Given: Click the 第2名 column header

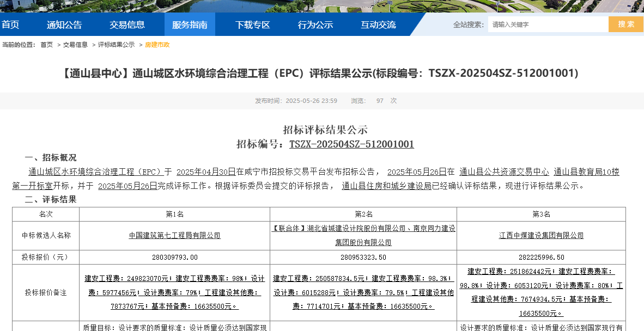Looking at the screenshot, I should tap(363, 214).
